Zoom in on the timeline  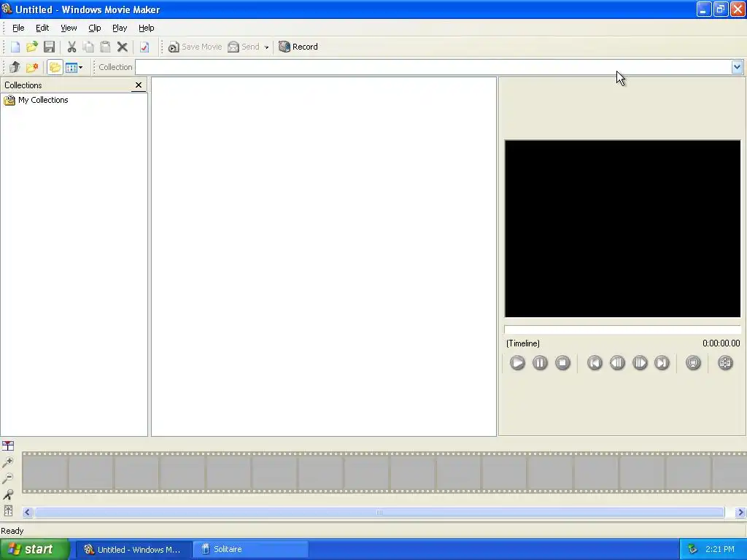coord(8,462)
